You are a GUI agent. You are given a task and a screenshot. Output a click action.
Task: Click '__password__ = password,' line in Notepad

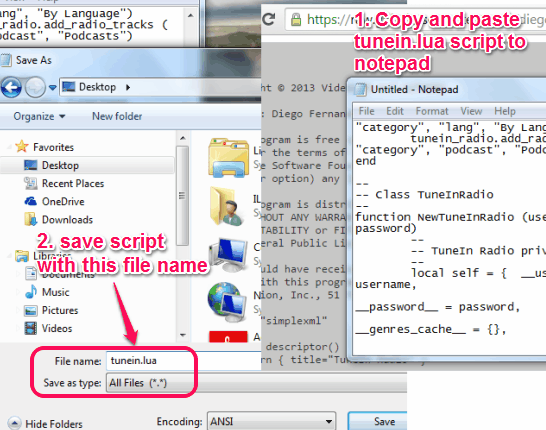point(437,307)
